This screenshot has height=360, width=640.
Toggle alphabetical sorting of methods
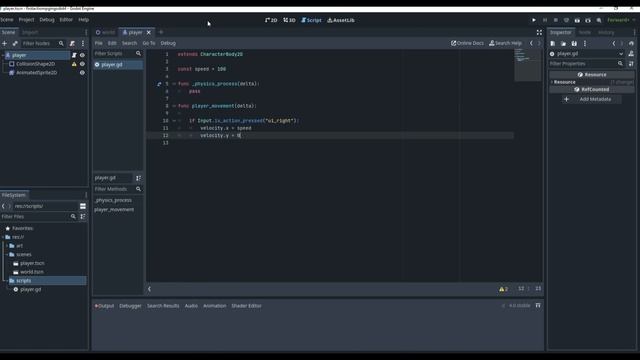pyautogui.click(x=138, y=178)
